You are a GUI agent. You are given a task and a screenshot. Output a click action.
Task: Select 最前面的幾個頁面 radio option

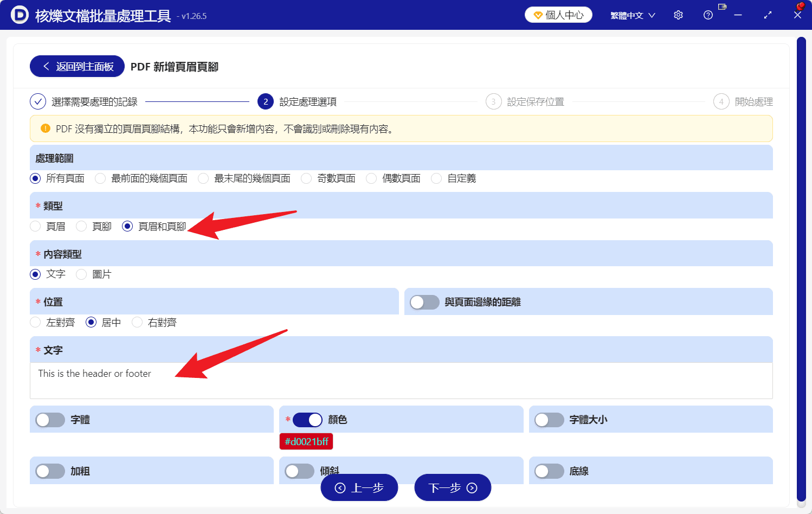click(x=100, y=178)
